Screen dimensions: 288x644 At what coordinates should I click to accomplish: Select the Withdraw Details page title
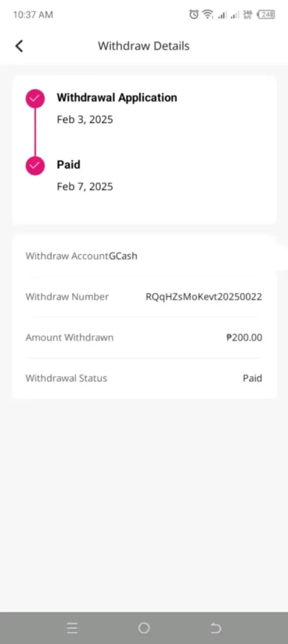coord(143,46)
